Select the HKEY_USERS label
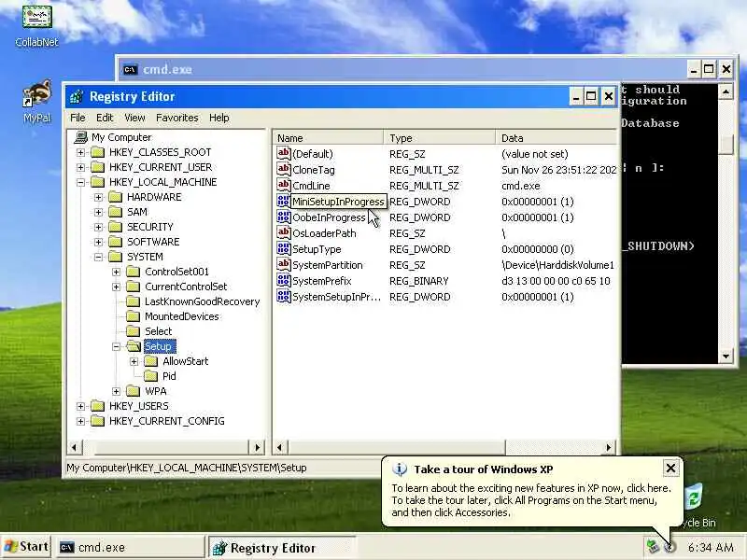 (138, 406)
